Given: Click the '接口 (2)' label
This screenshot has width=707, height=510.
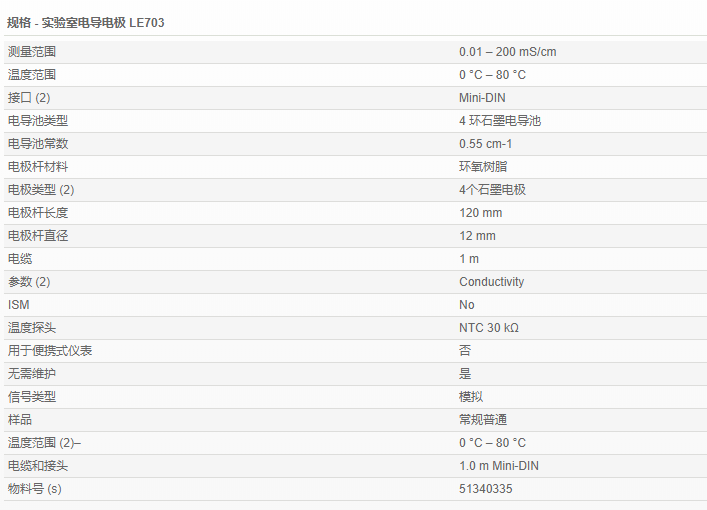Looking at the screenshot, I should 29,98.
